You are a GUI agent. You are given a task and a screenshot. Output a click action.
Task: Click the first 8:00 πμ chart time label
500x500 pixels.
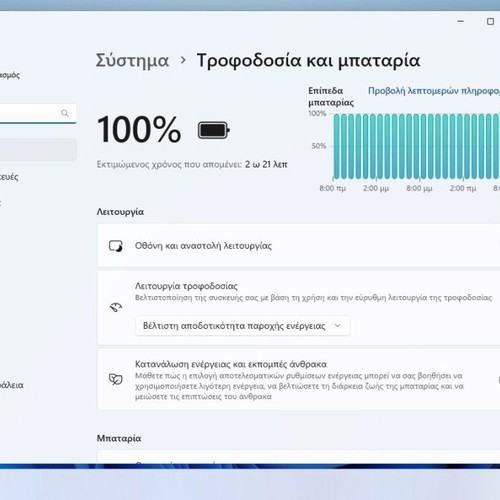tap(332, 188)
